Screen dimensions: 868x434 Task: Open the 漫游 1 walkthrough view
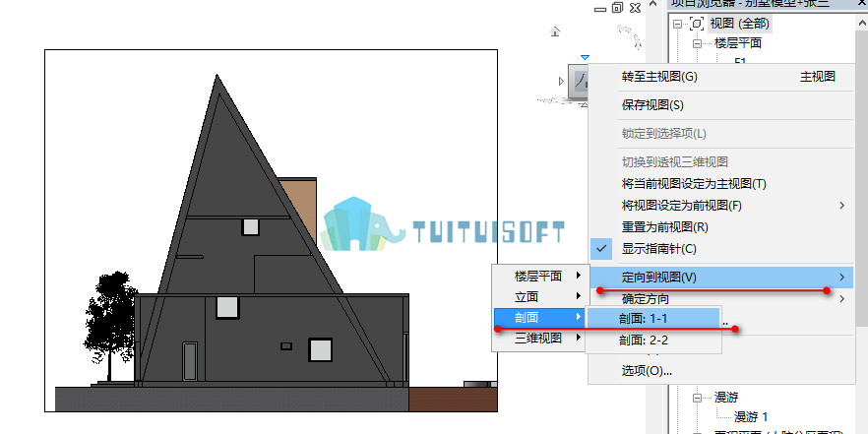point(751,416)
